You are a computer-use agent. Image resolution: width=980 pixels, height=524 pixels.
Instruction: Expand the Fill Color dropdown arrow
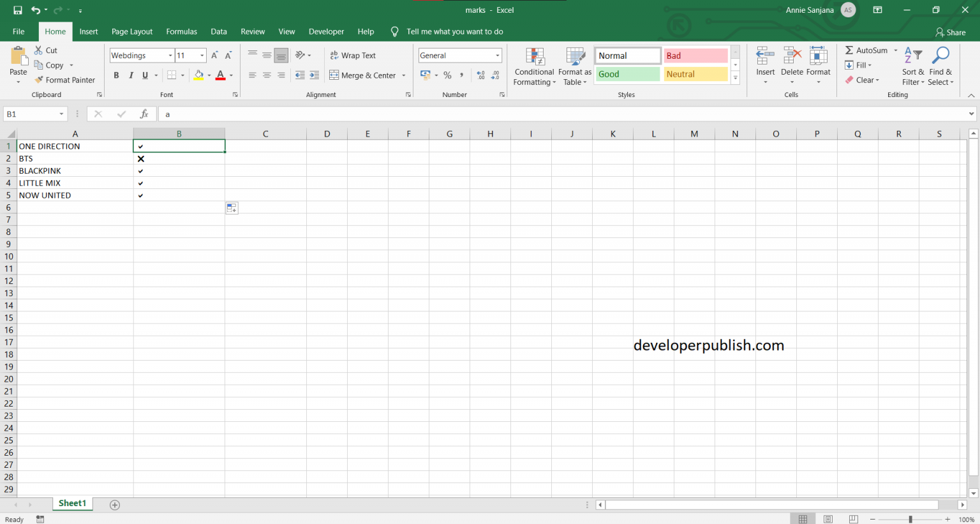(x=209, y=75)
